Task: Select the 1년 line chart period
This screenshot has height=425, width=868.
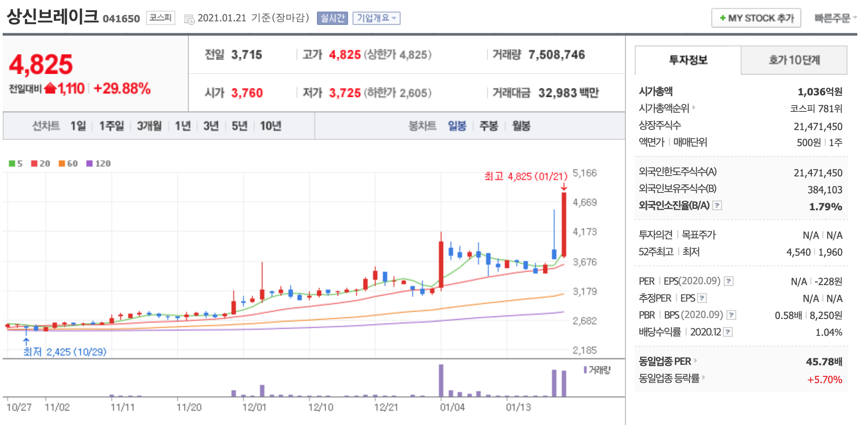Action: 183,126
